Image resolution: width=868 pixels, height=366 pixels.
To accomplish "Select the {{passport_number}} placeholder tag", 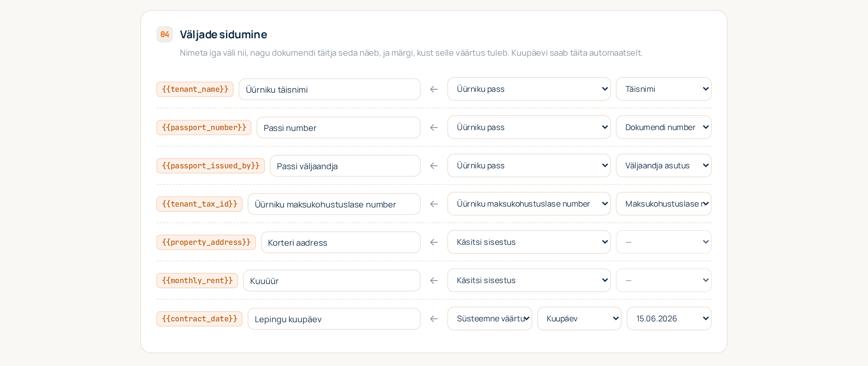I will [x=204, y=128].
